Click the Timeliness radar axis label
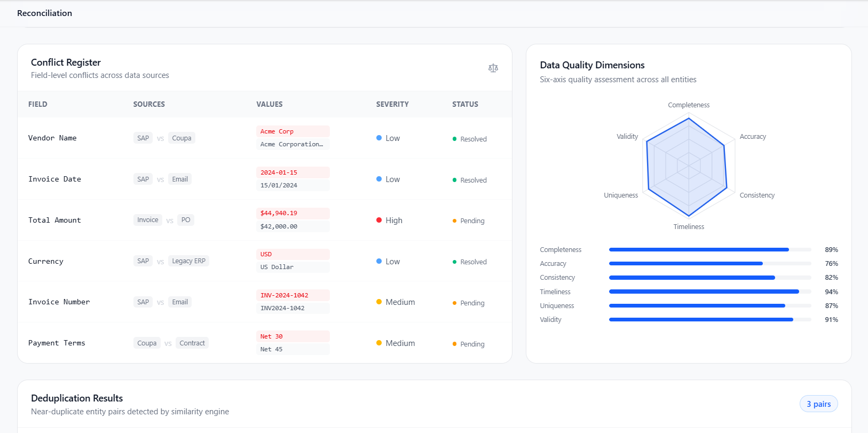868x433 pixels. 689,226
